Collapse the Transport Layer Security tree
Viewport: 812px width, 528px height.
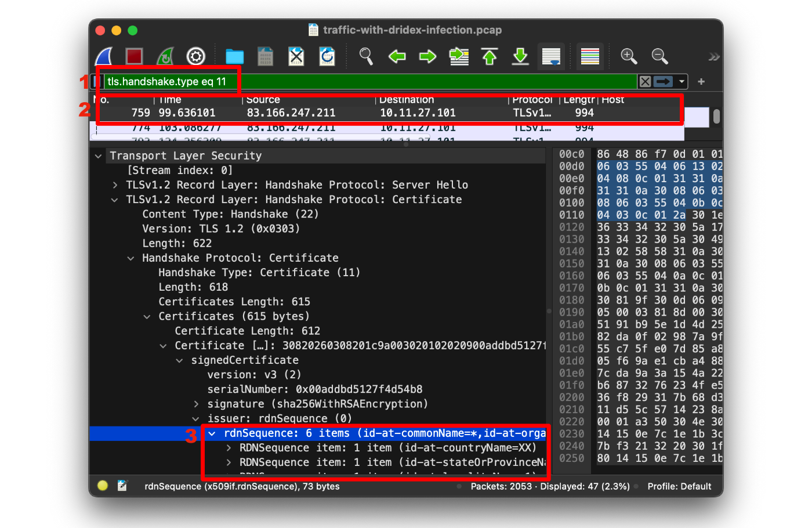tap(98, 155)
